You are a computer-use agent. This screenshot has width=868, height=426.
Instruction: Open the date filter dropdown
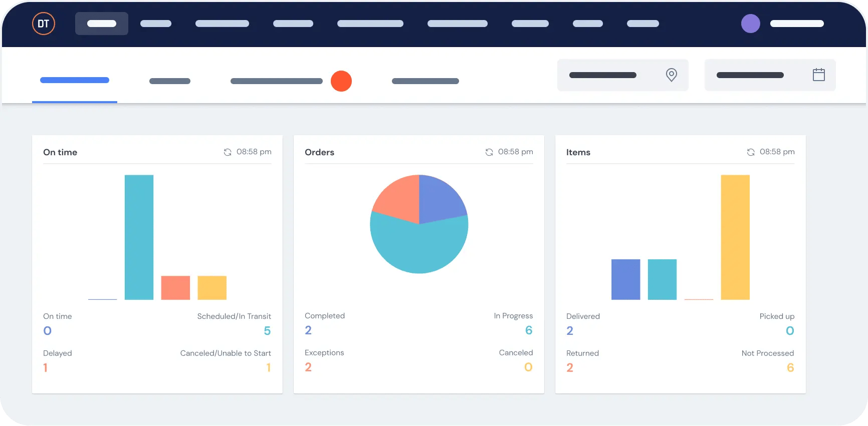770,75
